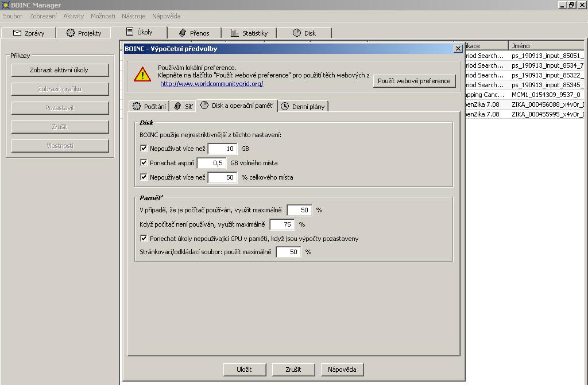The image size is (588, 385).
Task: Open the Nástroje menu
Action: coord(133,16)
